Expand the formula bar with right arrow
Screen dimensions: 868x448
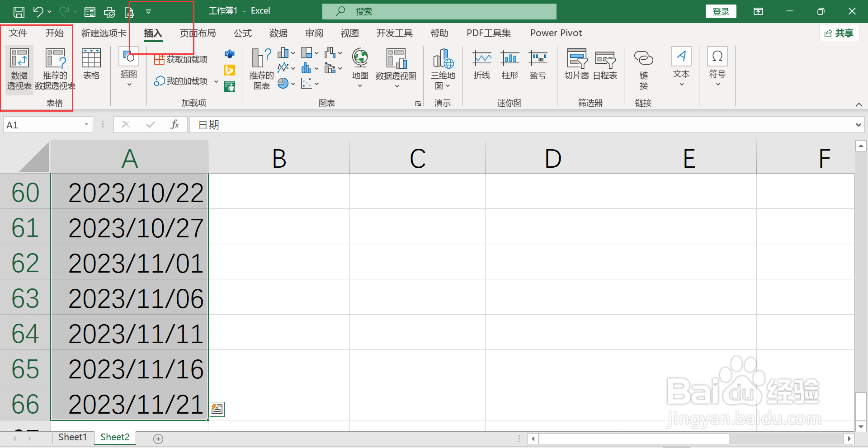tap(859, 125)
